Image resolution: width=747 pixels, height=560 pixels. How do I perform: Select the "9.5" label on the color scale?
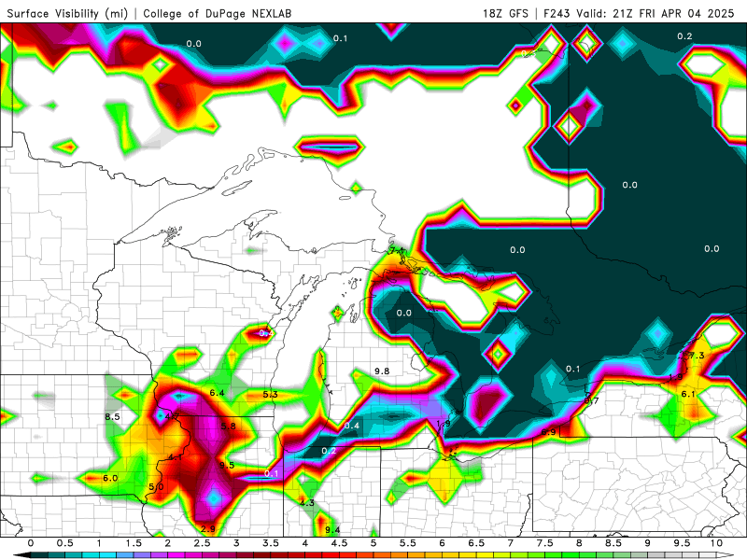pyautogui.click(x=682, y=543)
